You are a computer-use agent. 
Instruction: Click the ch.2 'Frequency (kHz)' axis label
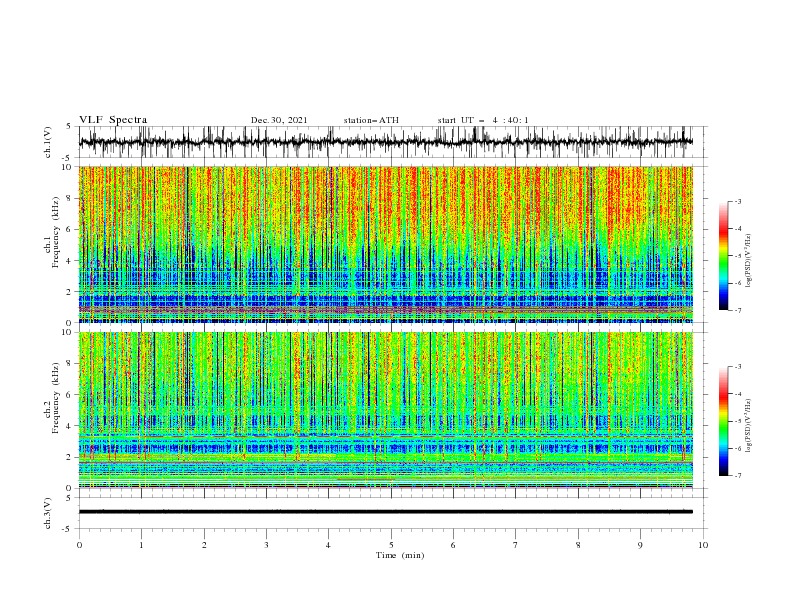55,398
